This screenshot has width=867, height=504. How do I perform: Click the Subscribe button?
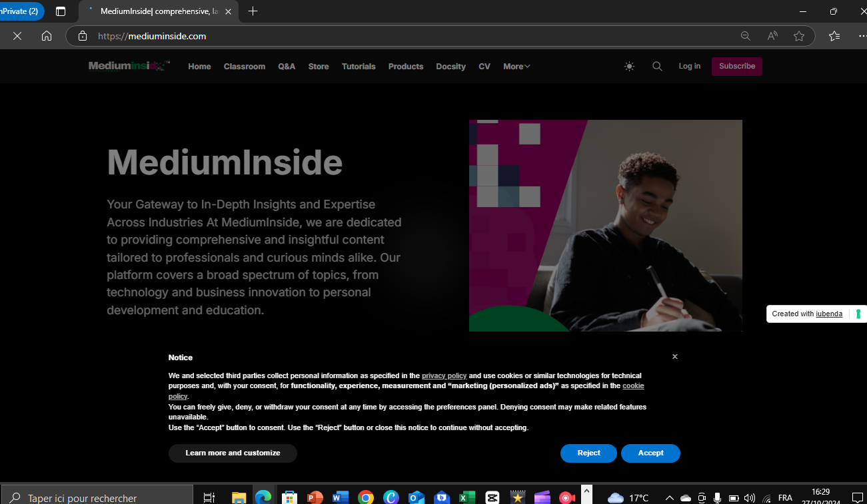(x=737, y=66)
